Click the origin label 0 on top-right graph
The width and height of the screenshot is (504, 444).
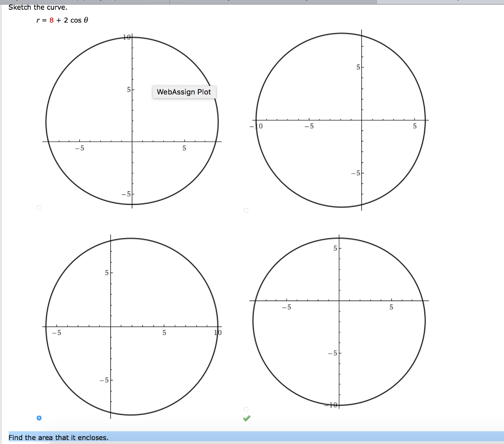260,126
